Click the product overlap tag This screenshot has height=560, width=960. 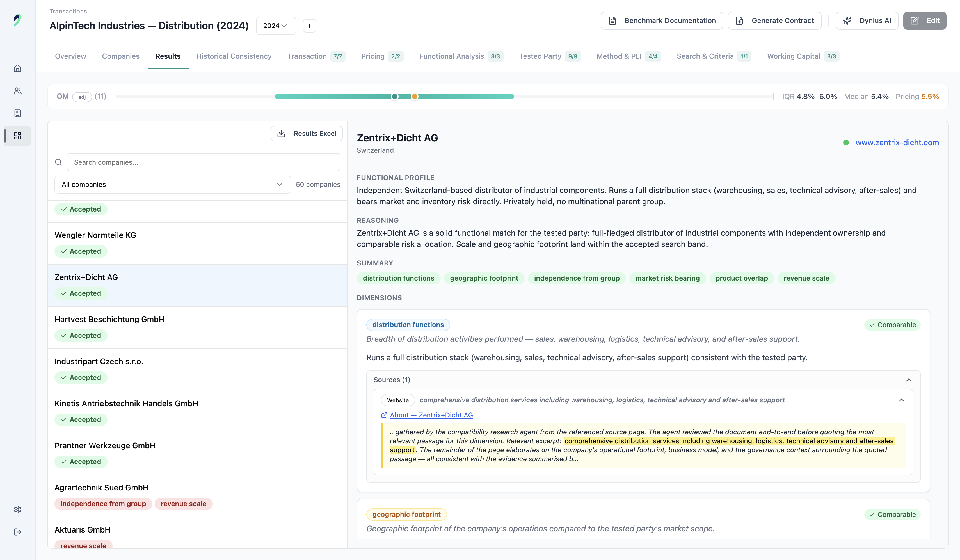(742, 278)
